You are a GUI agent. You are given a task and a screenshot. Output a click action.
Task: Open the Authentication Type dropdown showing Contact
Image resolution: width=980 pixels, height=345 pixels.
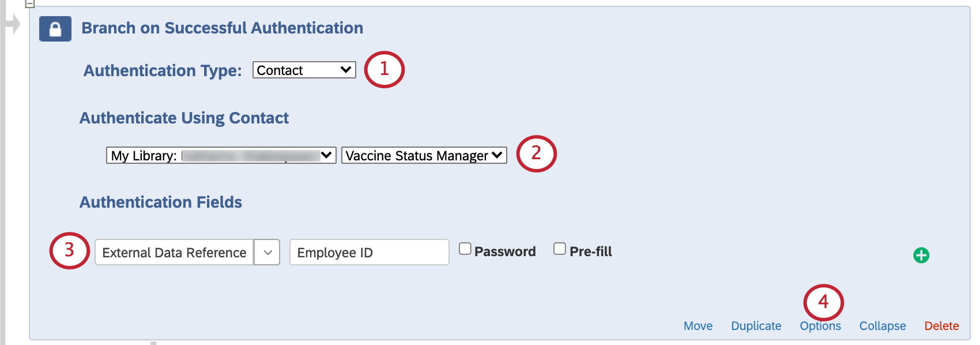304,70
